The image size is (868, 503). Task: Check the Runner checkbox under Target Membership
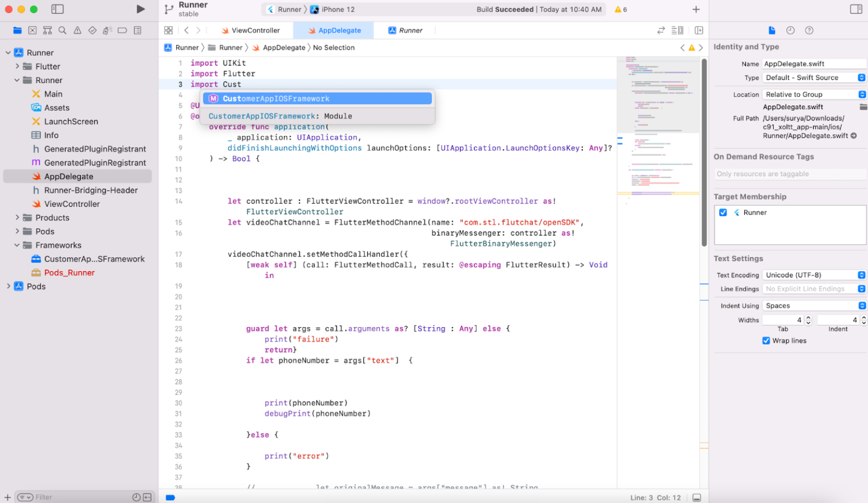723,212
